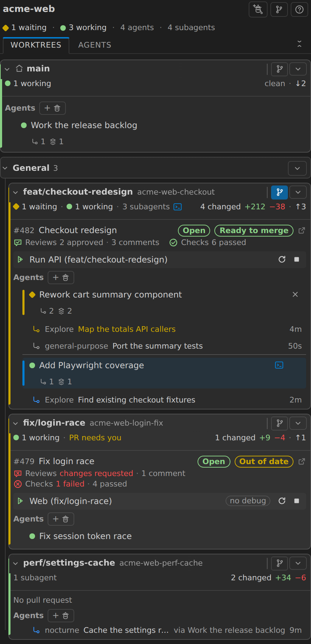The image size is (311, 644).
Task: Click terminal icon next to 3 subagents
Action: [x=178, y=207]
